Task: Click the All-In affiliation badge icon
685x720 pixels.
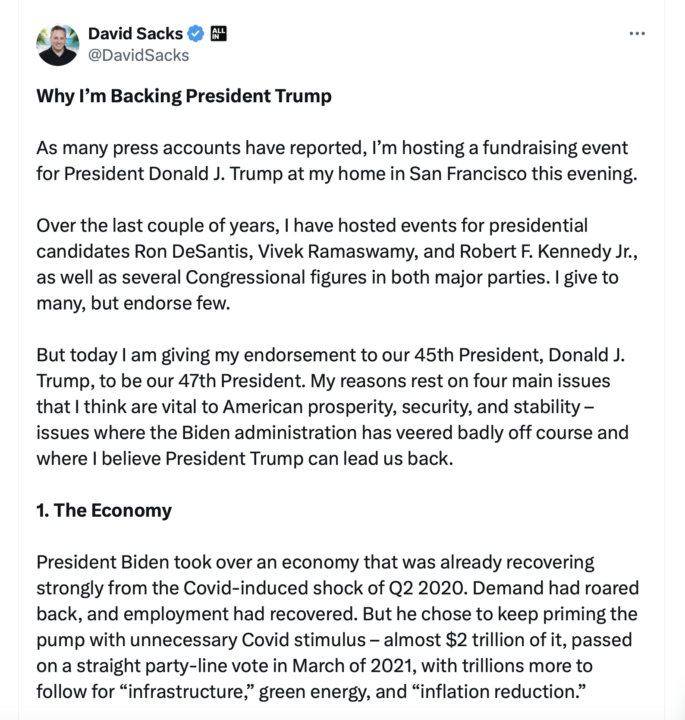Action: 220,34
